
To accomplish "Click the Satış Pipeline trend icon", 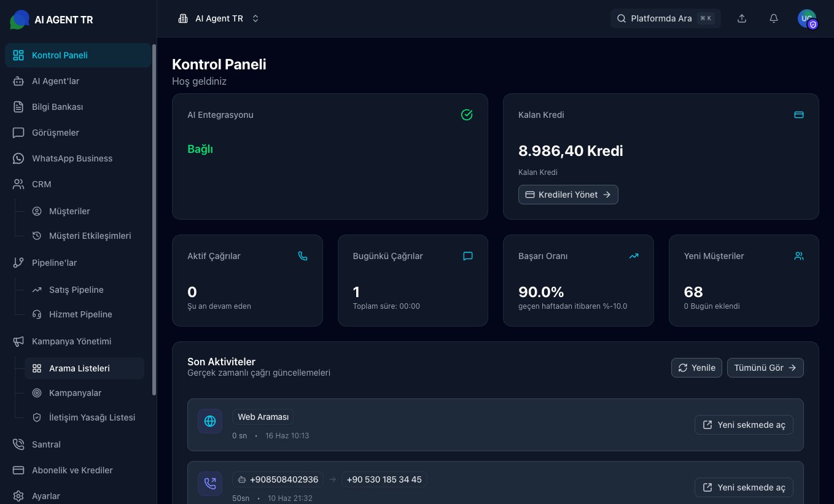I will [37, 290].
